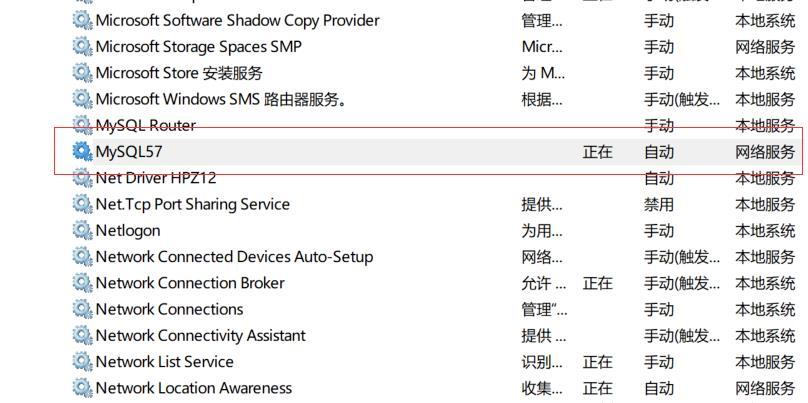
Task: Click 禁用 startup type of Net.Tcp Port Sharing
Action: tap(658, 204)
